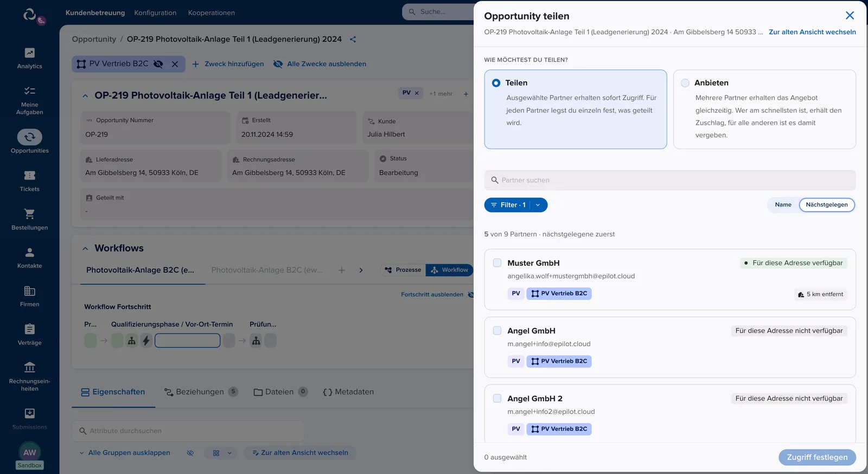Image resolution: width=868 pixels, height=474 pixels.
Task: Click Zur alten Ansicht wechseln link in dialog
Action: pos(812,32)
